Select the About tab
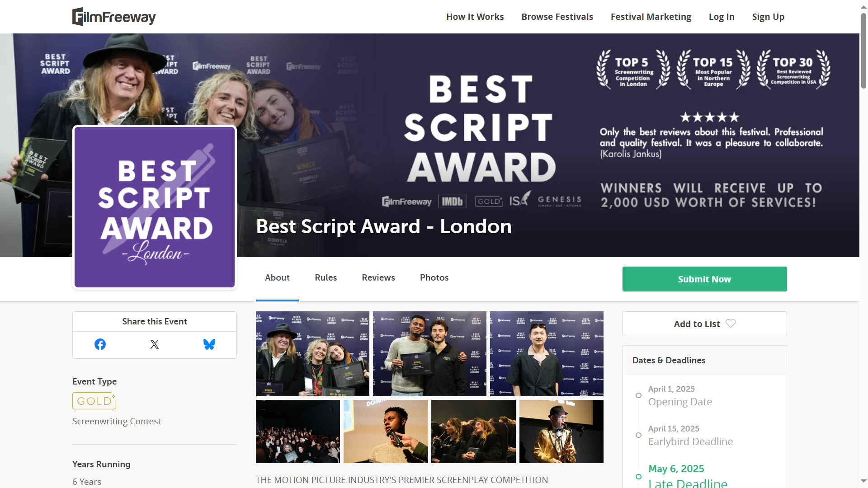The height and width of the screenshot is (488, 868). coord(277,277)
